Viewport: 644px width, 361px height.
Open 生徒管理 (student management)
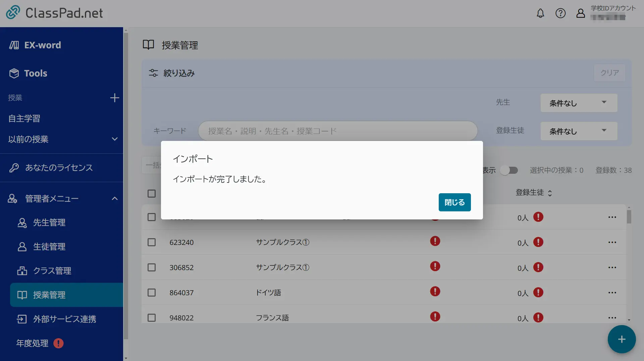[49, 247]
